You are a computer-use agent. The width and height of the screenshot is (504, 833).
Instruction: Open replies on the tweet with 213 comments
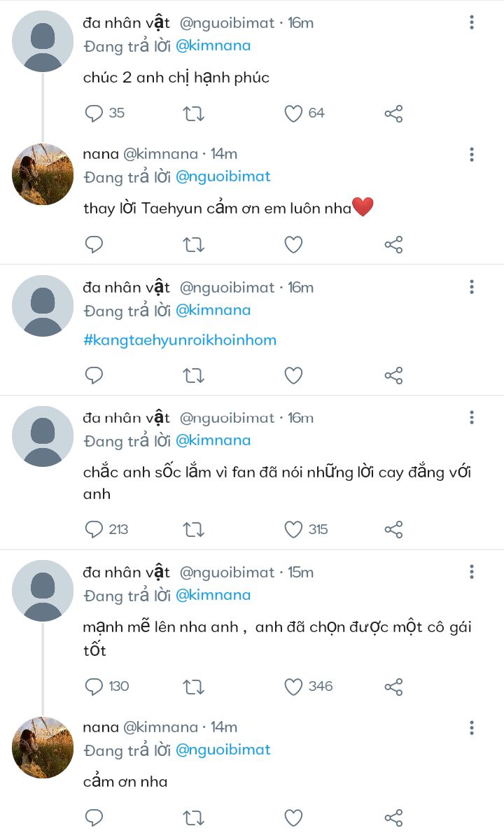(x=94, y=529)
